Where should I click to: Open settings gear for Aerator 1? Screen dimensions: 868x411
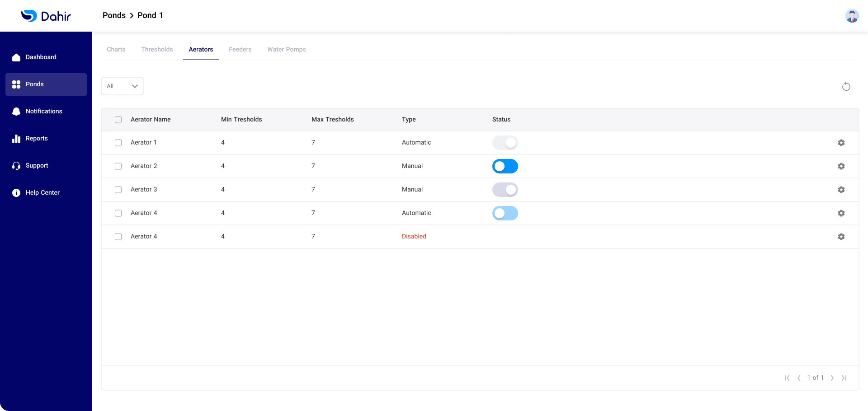point(841,143)
